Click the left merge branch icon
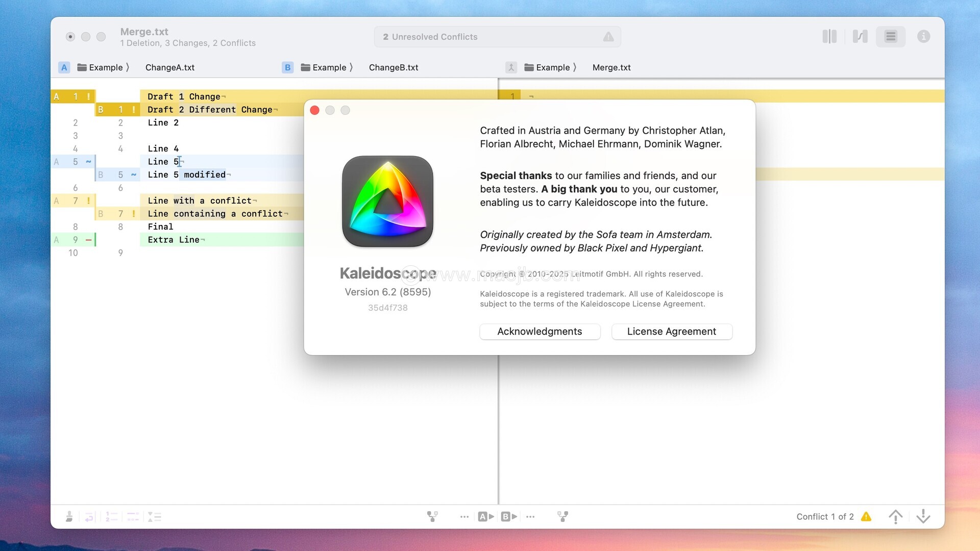Screen dimensions: 980x551 tap(432, 517)
